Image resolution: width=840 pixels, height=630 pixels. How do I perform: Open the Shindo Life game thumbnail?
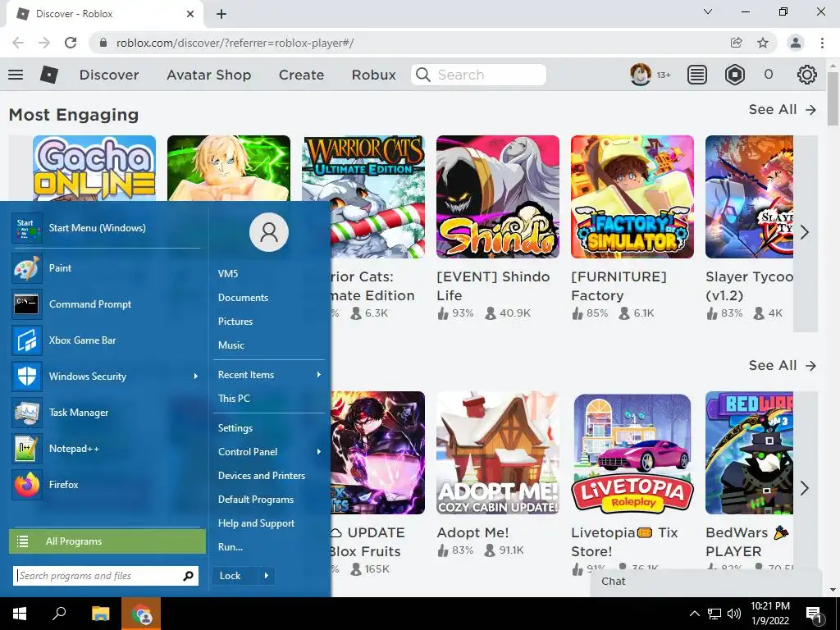(498, 197)
